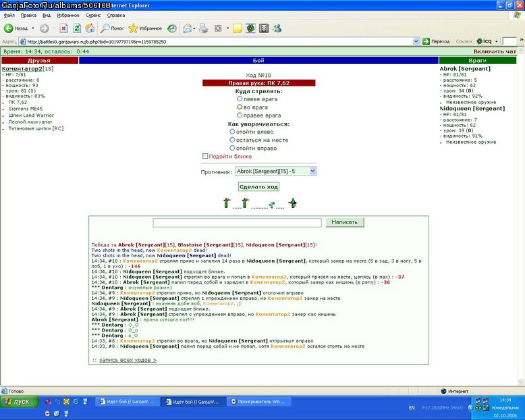
Task: Open the address bar dropdown arrow
Action: click(416, 42)
